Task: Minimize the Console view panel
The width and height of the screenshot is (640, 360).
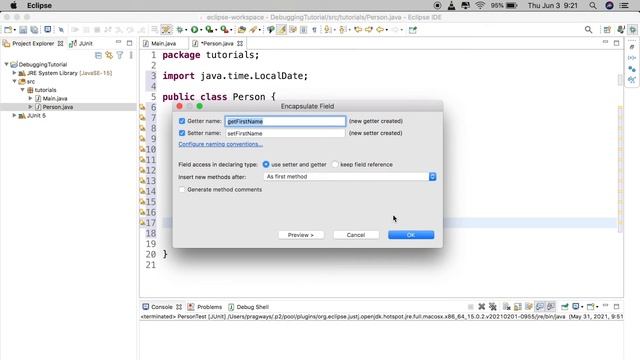Action: [x=606, y=306]
